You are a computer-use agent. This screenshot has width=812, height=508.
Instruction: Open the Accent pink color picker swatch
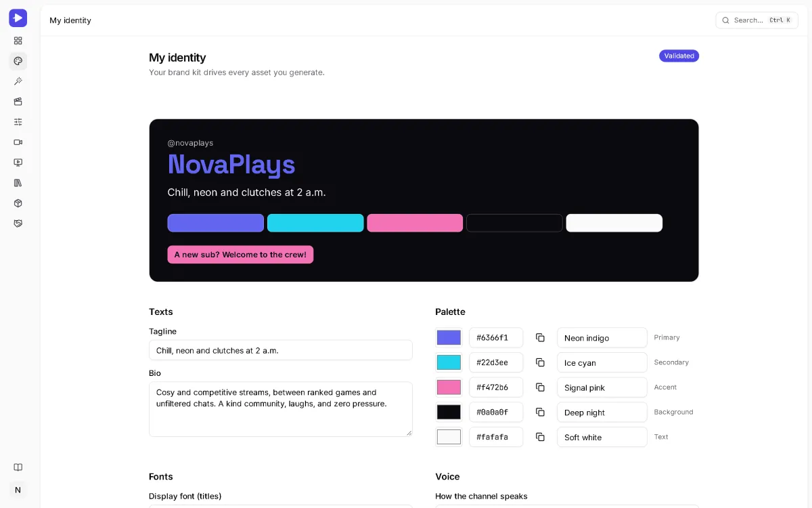(449, 387)
